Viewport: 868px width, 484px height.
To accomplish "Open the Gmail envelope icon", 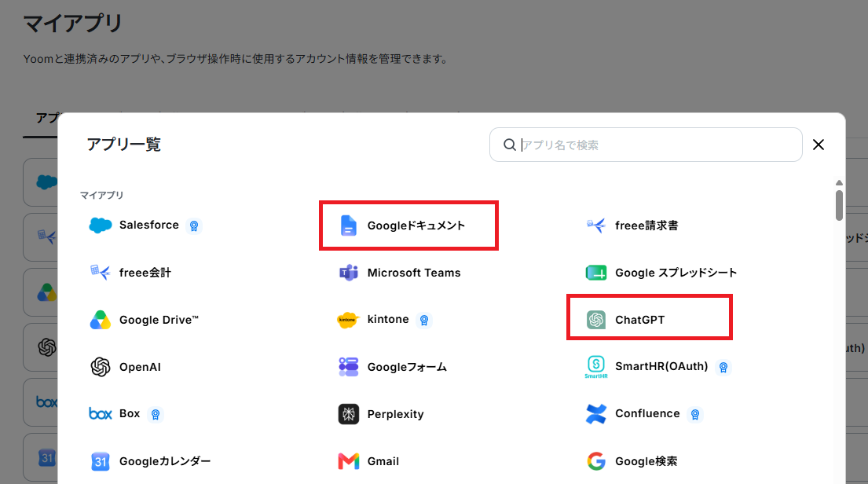I will [348, 461].
